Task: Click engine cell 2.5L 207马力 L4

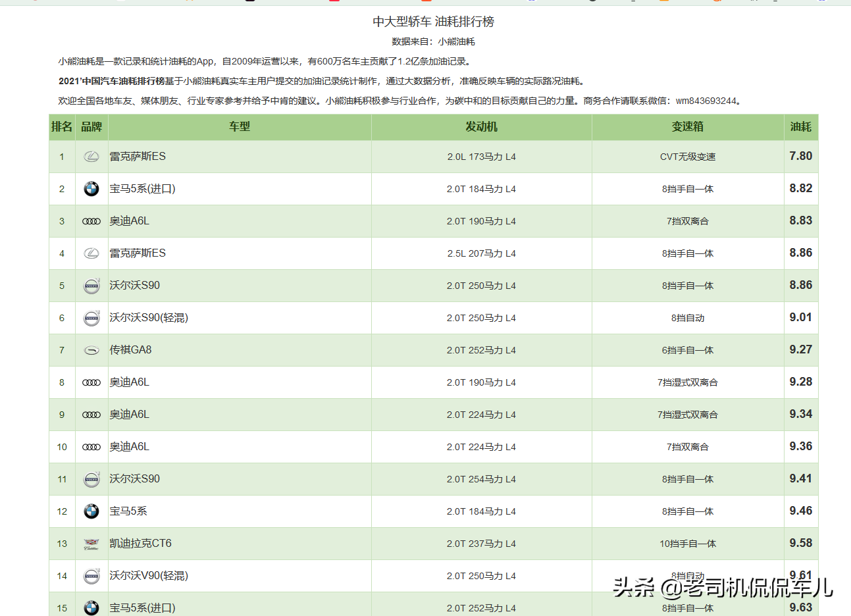Action: pyautogui.click(x=482, y=253)
